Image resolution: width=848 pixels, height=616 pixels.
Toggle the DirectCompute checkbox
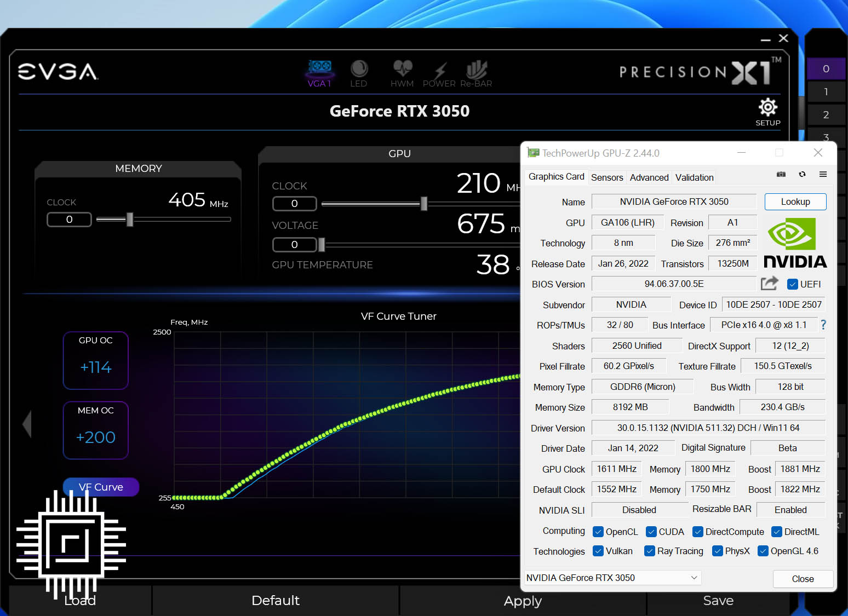698,532
